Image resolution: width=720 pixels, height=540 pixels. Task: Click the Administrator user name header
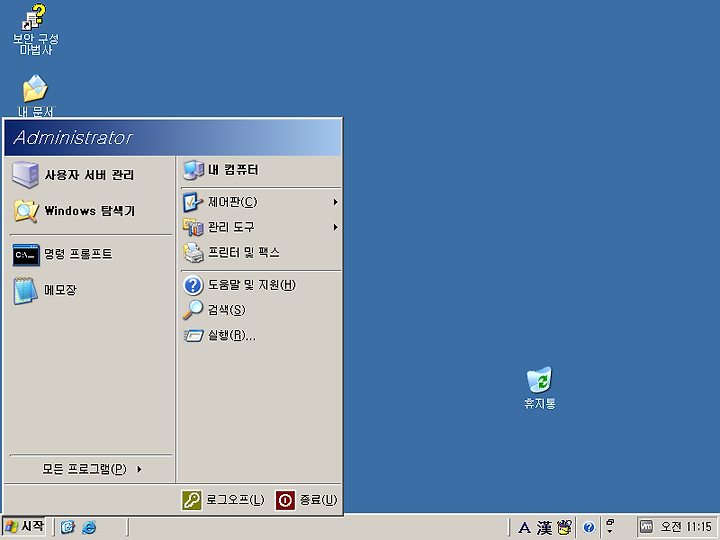[x=73, y=138]
